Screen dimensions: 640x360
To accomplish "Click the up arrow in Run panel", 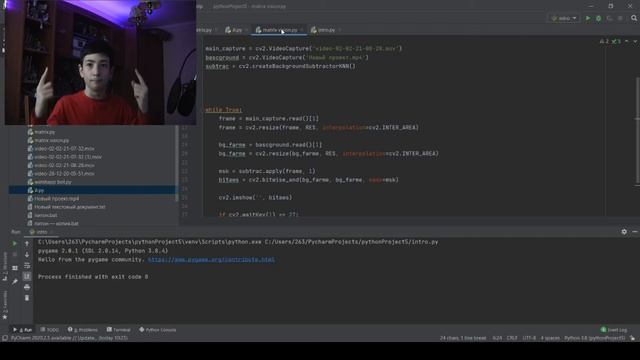I will click(27, 244).
